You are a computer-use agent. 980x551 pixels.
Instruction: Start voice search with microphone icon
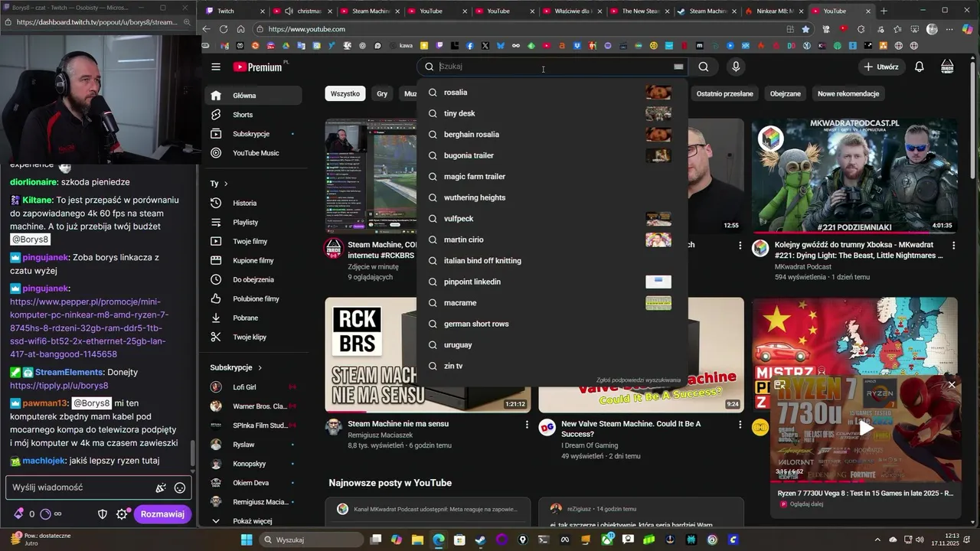click(x=736, y=67)
